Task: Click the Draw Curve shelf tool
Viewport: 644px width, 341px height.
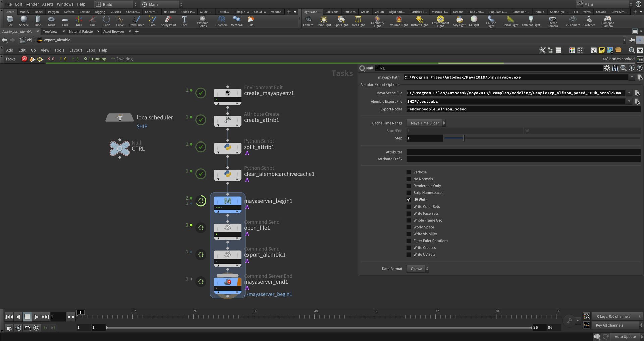Action: tap(136, 21)
